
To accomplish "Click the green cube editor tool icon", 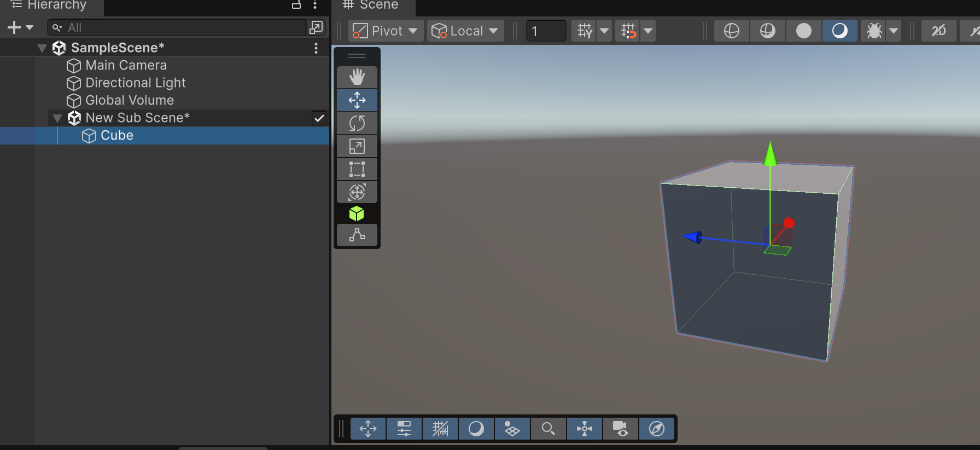I will pos(357,214).
